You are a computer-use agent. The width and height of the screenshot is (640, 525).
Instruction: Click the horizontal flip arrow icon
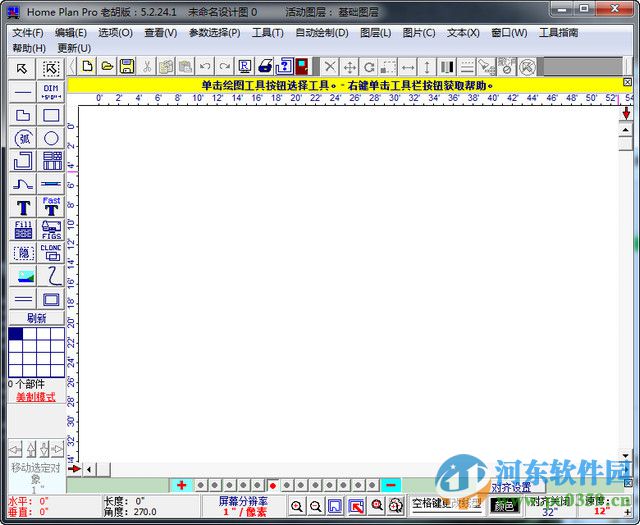point(408,66)
